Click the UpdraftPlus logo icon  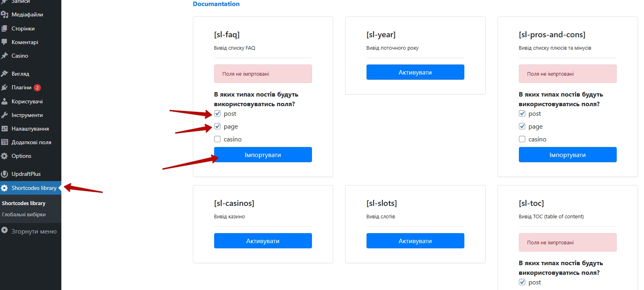pos(4,174)
